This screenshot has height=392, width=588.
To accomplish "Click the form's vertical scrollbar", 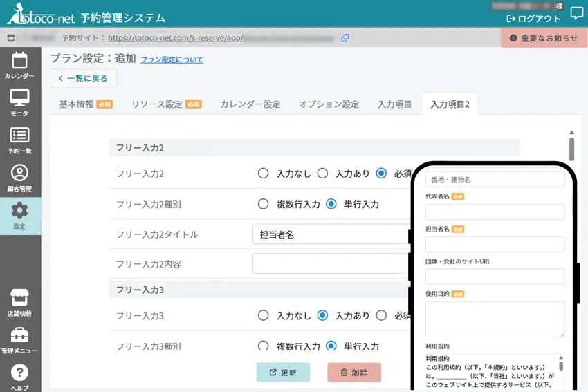I will click(571, 149).
